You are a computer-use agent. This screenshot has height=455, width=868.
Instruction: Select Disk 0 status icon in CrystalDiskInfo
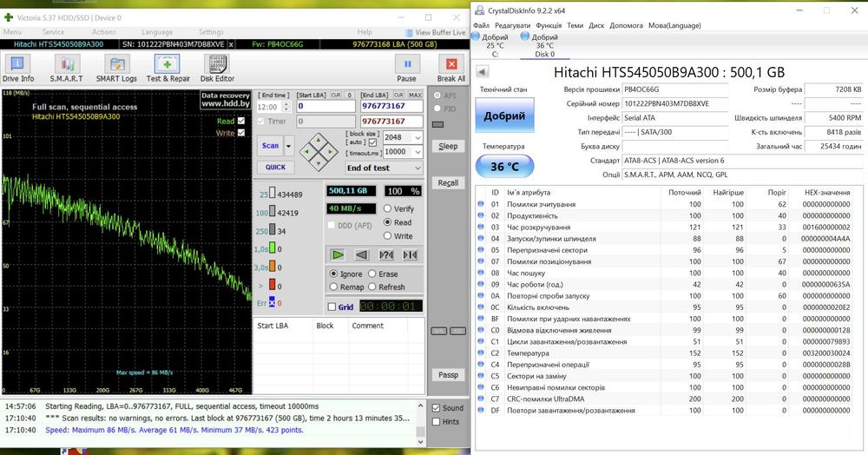(x=525, y=36)
